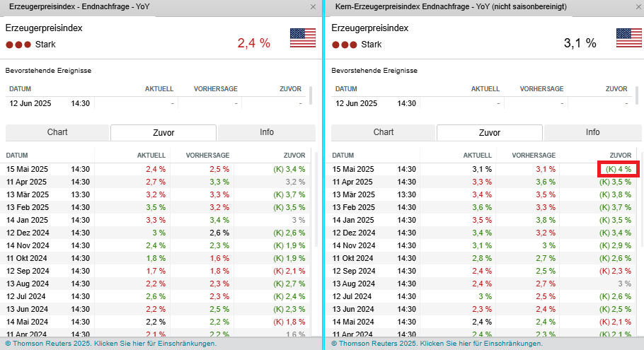Select the 12 Sep 2024 row in the right table
Viewport: 644px width, 350px height.
(482, 271)
